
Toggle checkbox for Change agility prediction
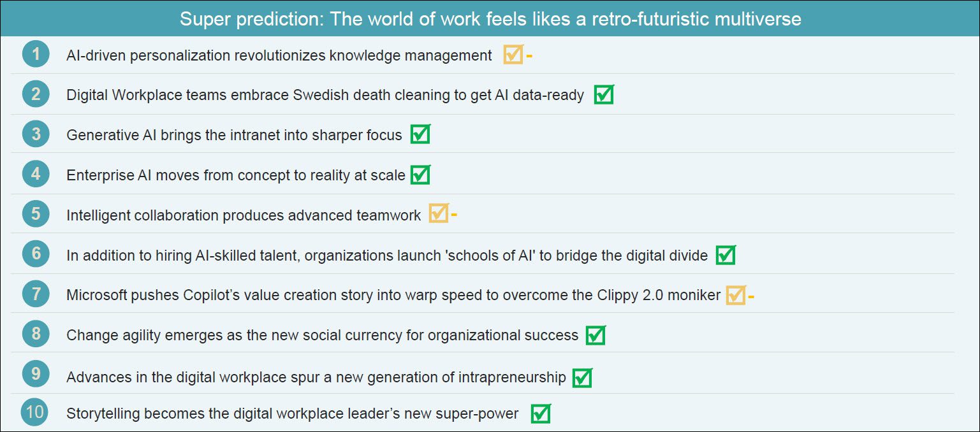pyautogui.click(x=596, y=335)
